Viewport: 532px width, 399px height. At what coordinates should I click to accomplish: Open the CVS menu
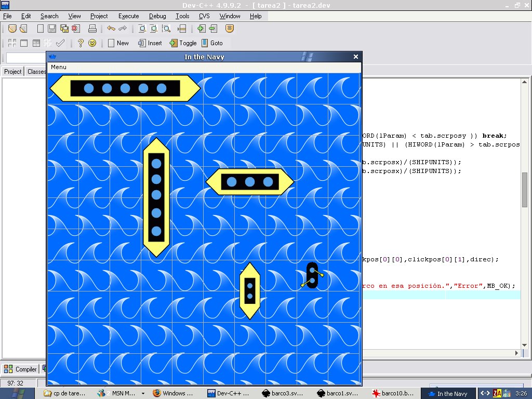204,16
